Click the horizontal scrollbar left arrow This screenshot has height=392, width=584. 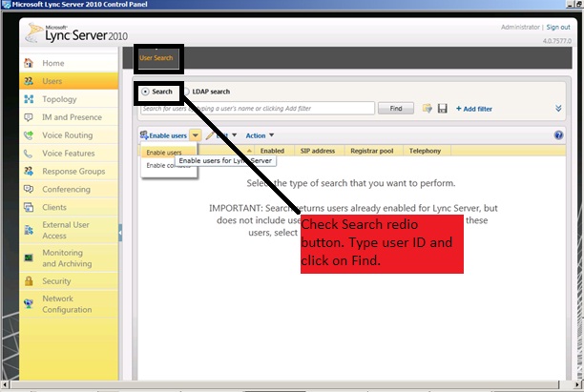coord(5,384)
